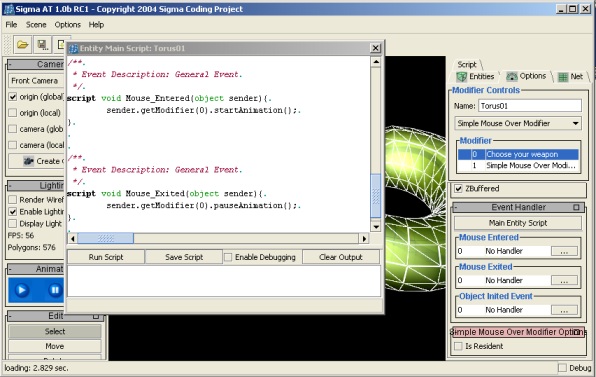596x377 pixels.
Task: Collapse the Camera panel header
Action: click(11, 65)
